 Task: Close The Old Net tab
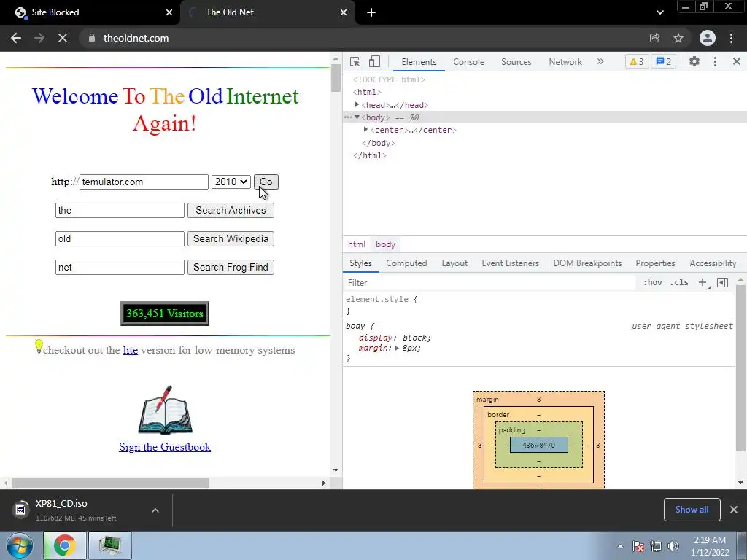(344, 12)
